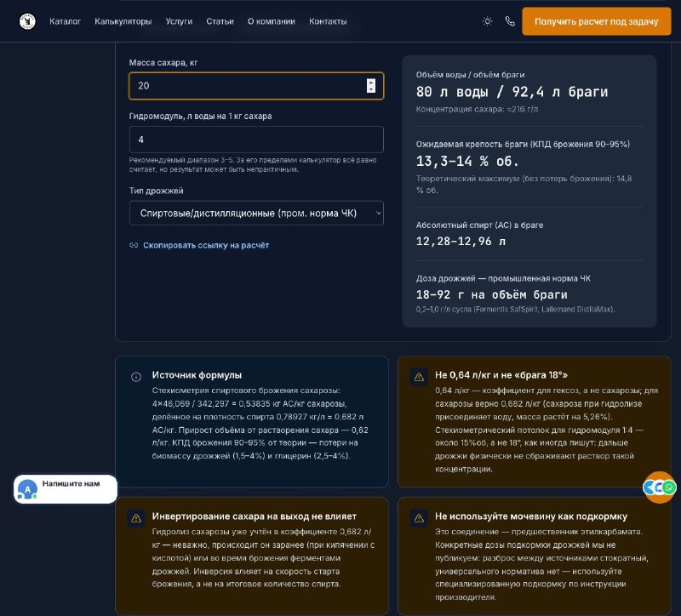
Task: Click Получить расчет под задачу button
Action: [597, 21]
